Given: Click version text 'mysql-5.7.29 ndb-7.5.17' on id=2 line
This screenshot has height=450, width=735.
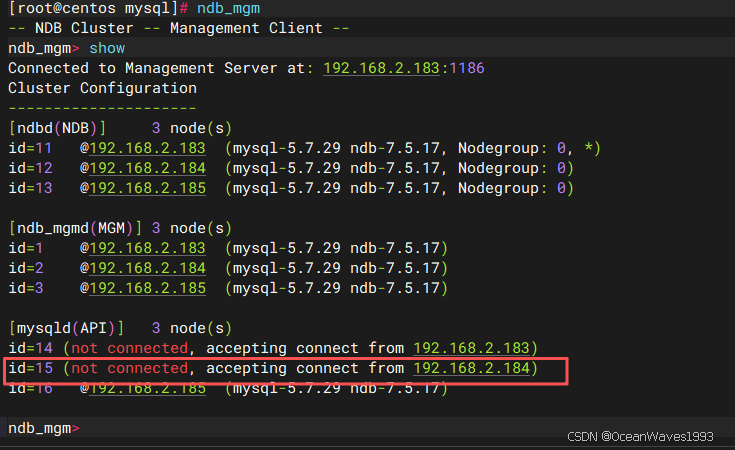Looking at the screenshot, I should click(336, 268).
